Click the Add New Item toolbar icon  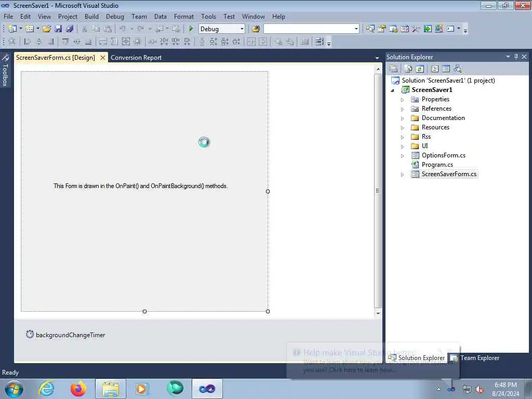click(30, 29)
